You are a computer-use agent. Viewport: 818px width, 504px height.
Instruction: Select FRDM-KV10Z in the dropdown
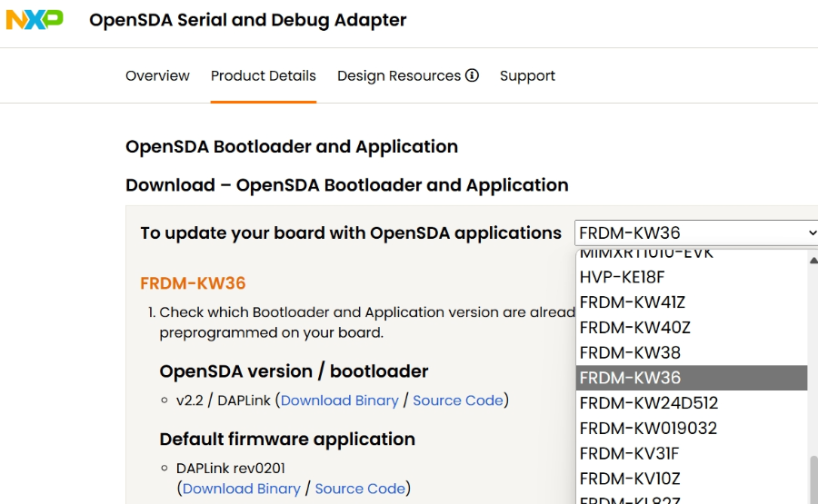[630, 479]
